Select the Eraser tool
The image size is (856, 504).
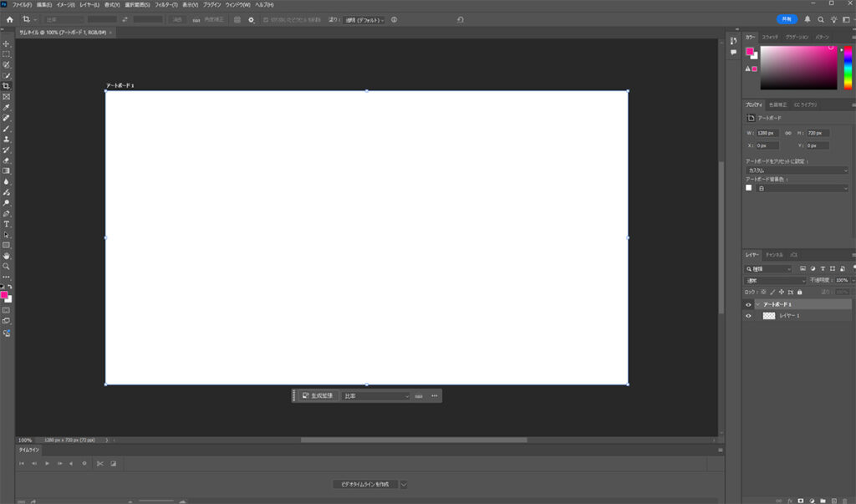[x=6, y=160]
